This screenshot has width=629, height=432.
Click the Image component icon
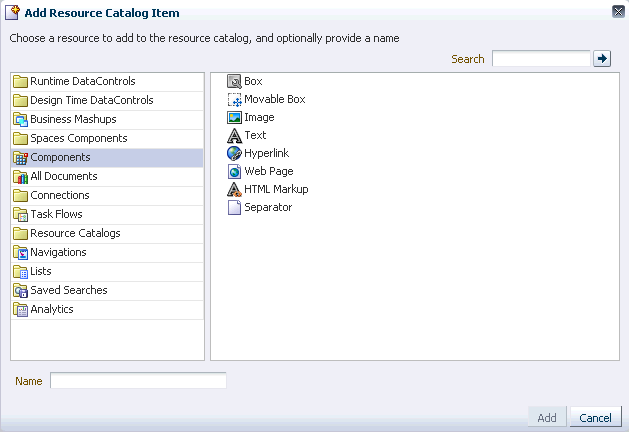pos(234,118)
